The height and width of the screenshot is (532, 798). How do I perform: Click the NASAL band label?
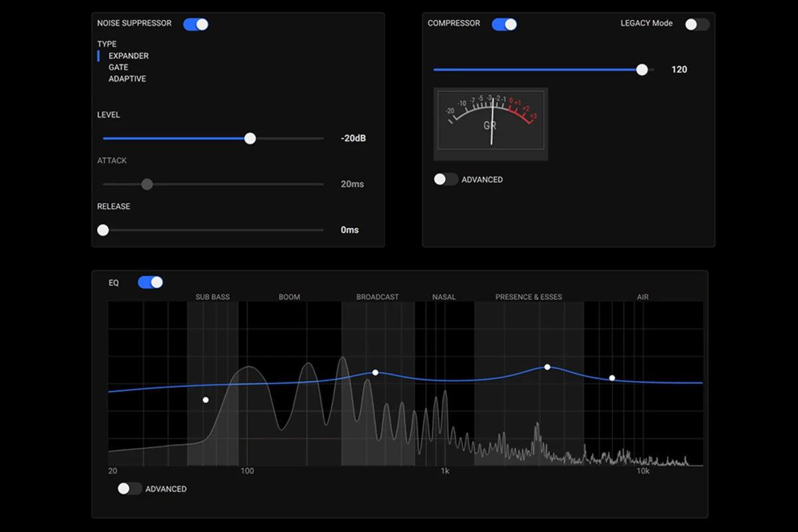[x=444, y=297]
